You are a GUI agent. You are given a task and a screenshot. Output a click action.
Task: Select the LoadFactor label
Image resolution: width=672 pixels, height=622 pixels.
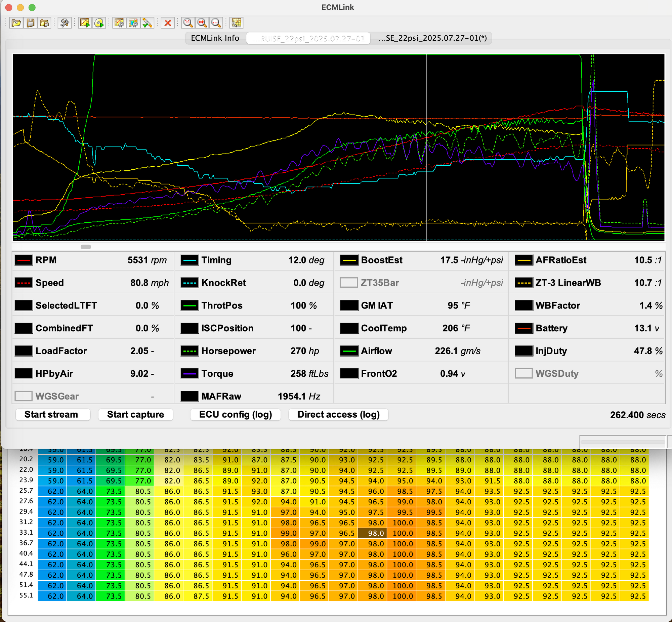coord(61,351)
